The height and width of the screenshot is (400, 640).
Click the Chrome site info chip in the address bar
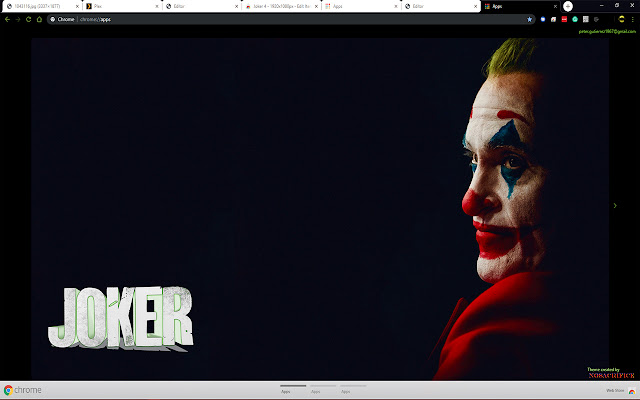(62, 19)
